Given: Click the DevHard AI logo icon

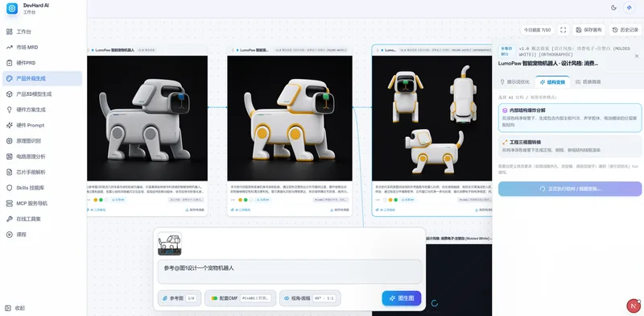Looking at the screenshot, I should [12, 9].
